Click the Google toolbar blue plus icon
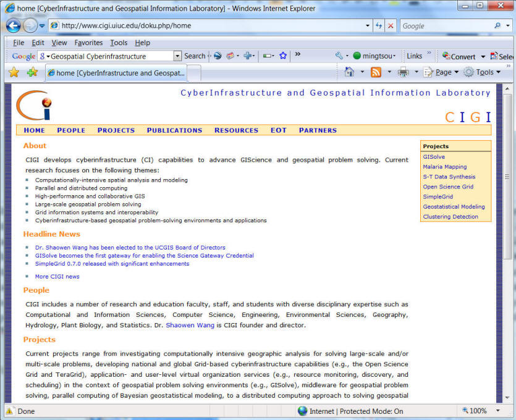516x420 pixels. click(x=247, y=56)
